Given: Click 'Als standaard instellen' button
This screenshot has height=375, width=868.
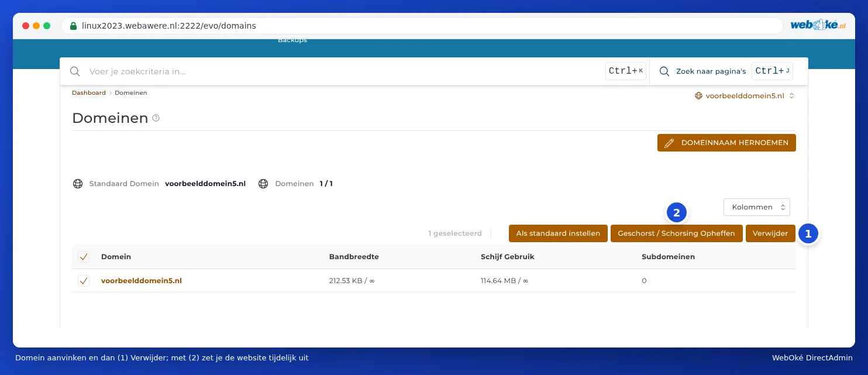Looking at the screenshot, I should pyautogui.click(x=558, y=233).
